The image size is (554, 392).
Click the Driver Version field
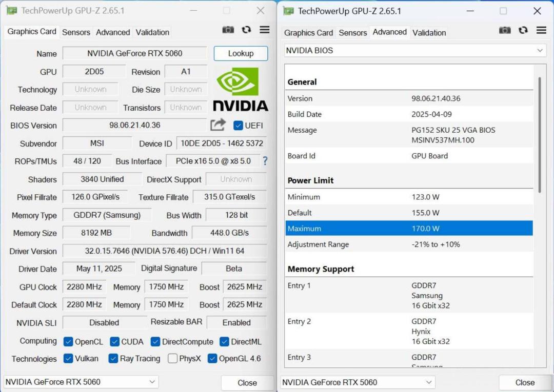pyautogui.click(x=165, y=251)
